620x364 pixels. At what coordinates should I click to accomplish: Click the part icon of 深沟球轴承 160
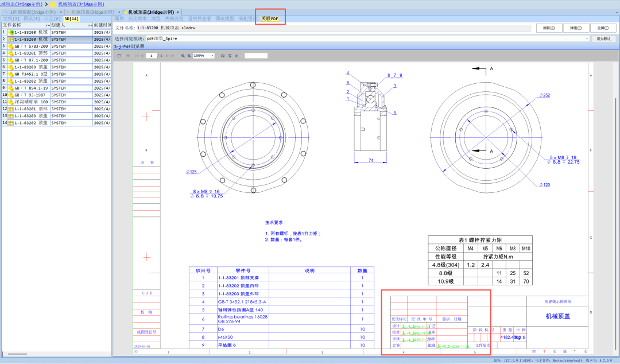coord(11,102)
